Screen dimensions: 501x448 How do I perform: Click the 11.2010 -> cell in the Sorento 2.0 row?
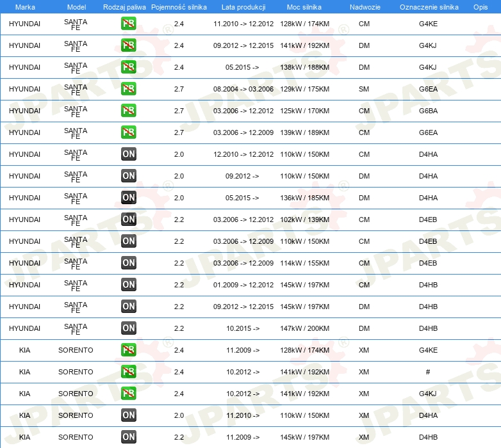(243, 415)
